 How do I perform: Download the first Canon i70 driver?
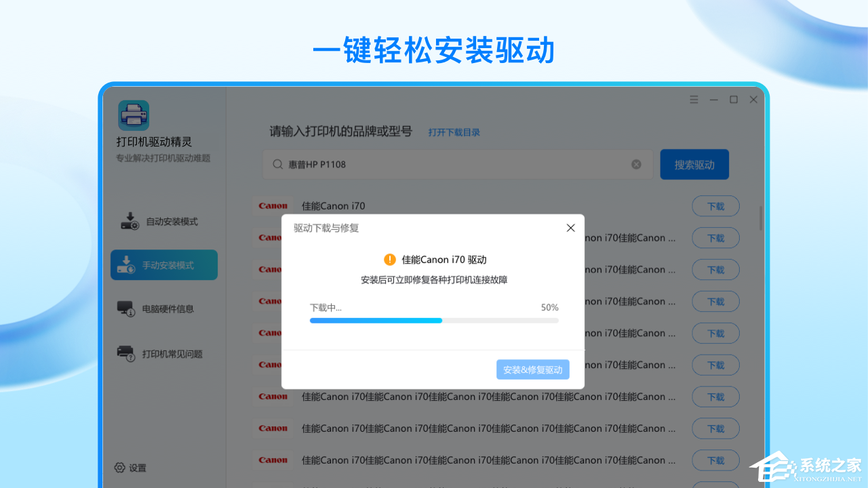tap(715, 205)
